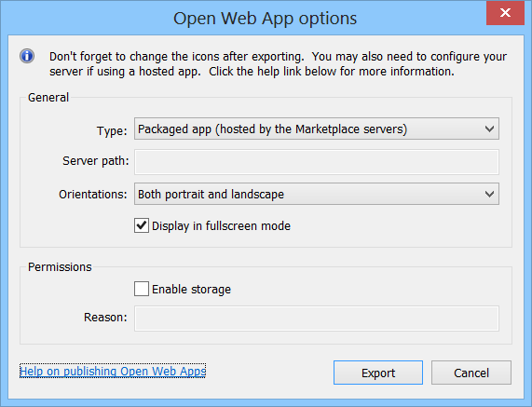532x407 pixels.
Task: Click the Open Web App options title bar
Action: pos(265,18)
